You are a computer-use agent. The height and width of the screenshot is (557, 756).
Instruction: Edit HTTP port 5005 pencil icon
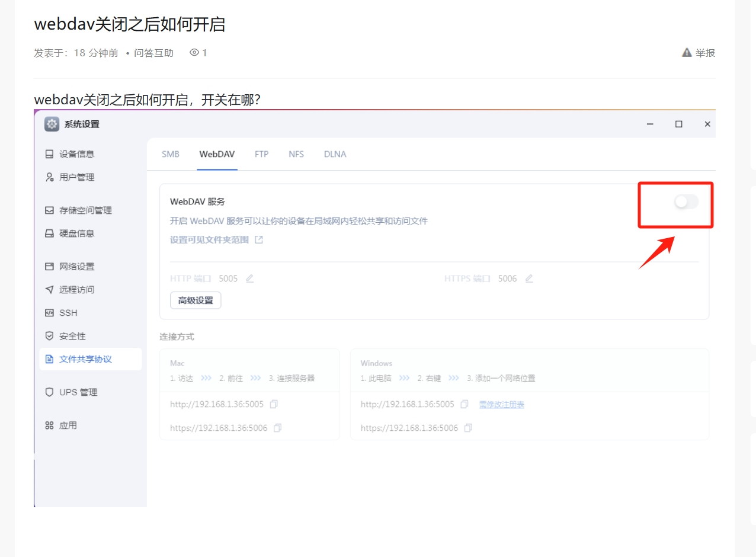point(250,278)
